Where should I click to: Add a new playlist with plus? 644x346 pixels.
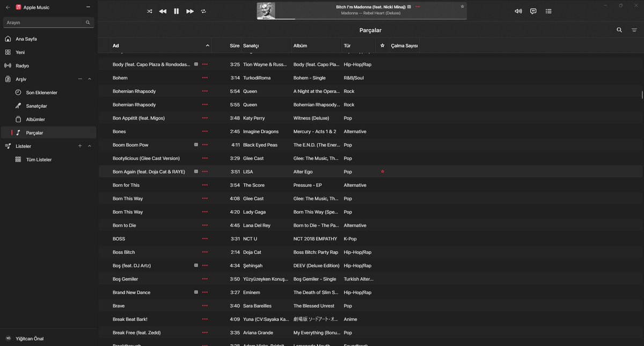(x=80, y=146)
